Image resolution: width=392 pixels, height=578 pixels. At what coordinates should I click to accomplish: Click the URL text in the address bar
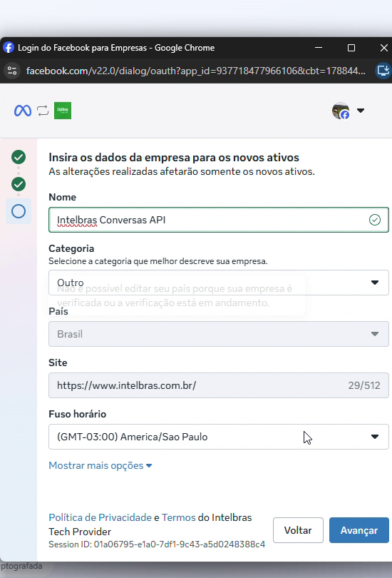pyautogui.click(x=196, y=71)
